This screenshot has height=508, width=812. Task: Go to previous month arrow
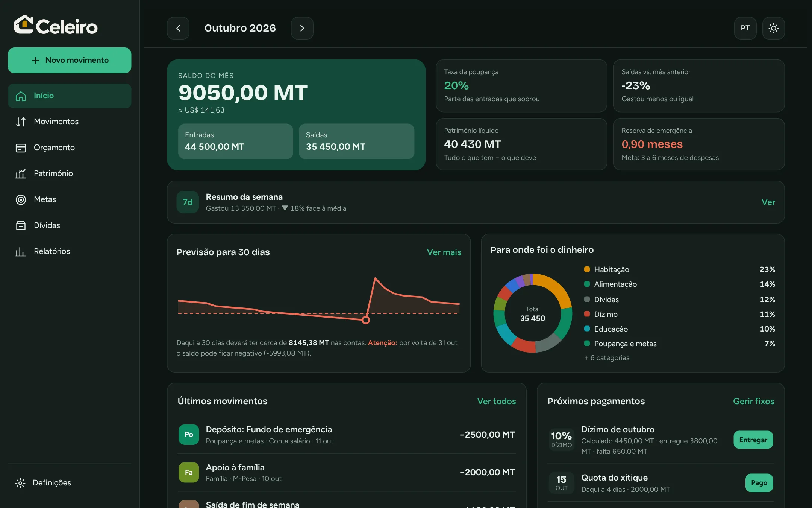click(178, 28)
